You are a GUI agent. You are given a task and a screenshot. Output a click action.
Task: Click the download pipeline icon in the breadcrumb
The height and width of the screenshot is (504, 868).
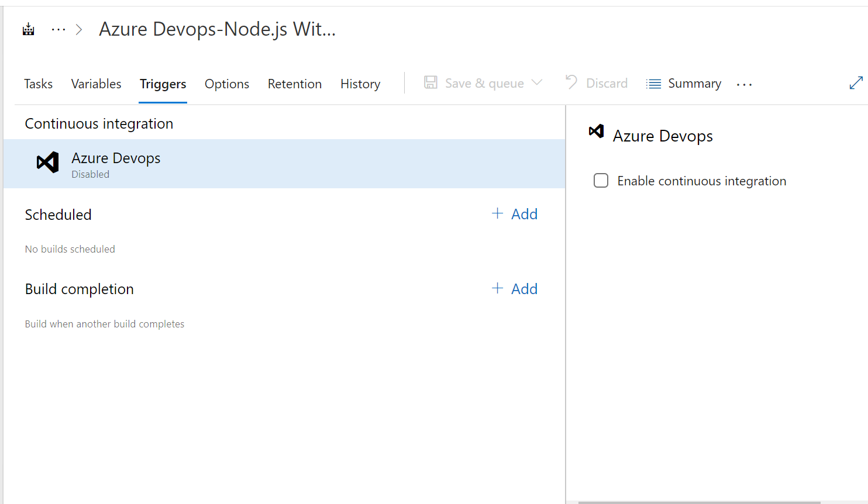[27, 28]
